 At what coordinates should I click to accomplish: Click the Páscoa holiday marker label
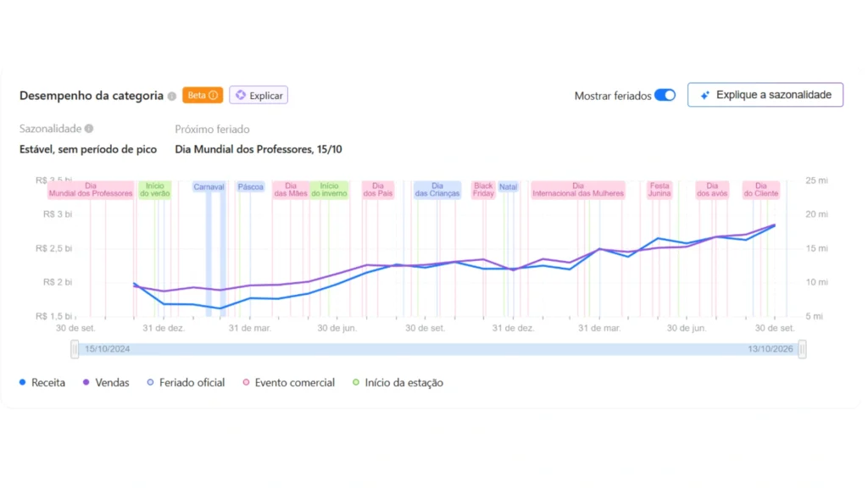(251, 187)
